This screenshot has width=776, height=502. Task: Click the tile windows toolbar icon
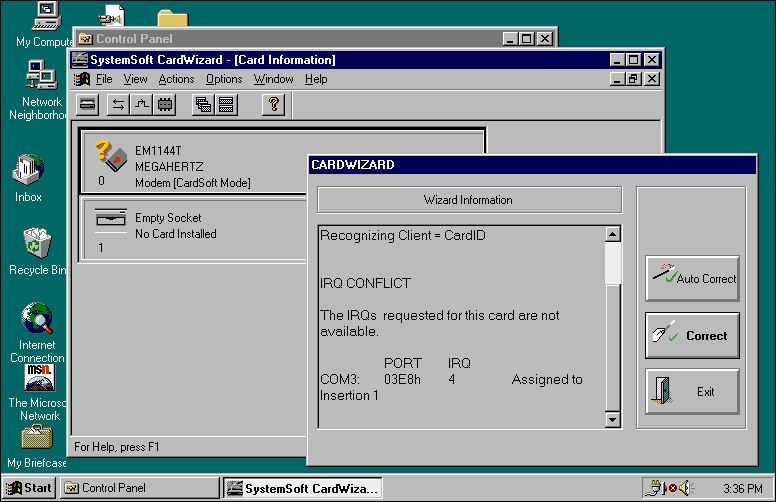(x=227, y=104)
